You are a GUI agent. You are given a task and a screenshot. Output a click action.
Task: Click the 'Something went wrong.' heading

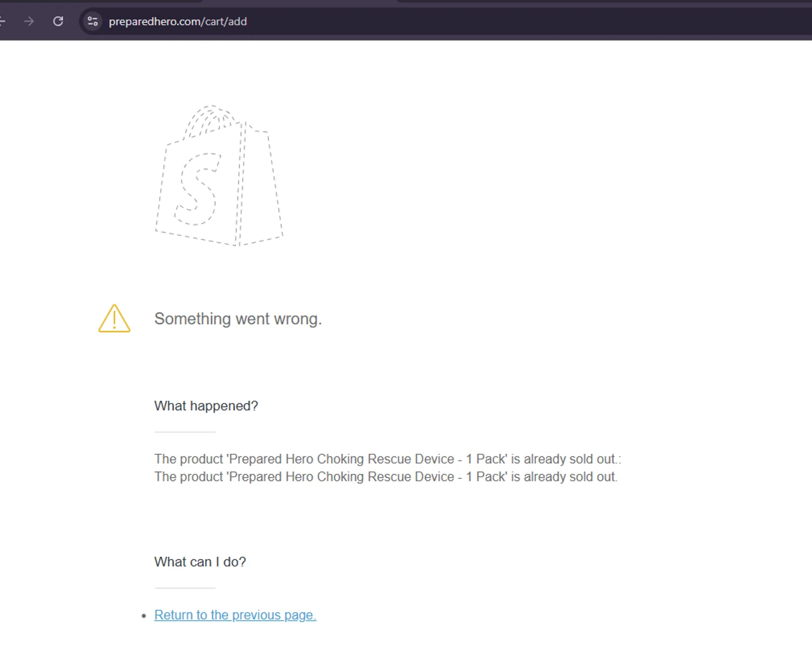click(x=238, y=318)
